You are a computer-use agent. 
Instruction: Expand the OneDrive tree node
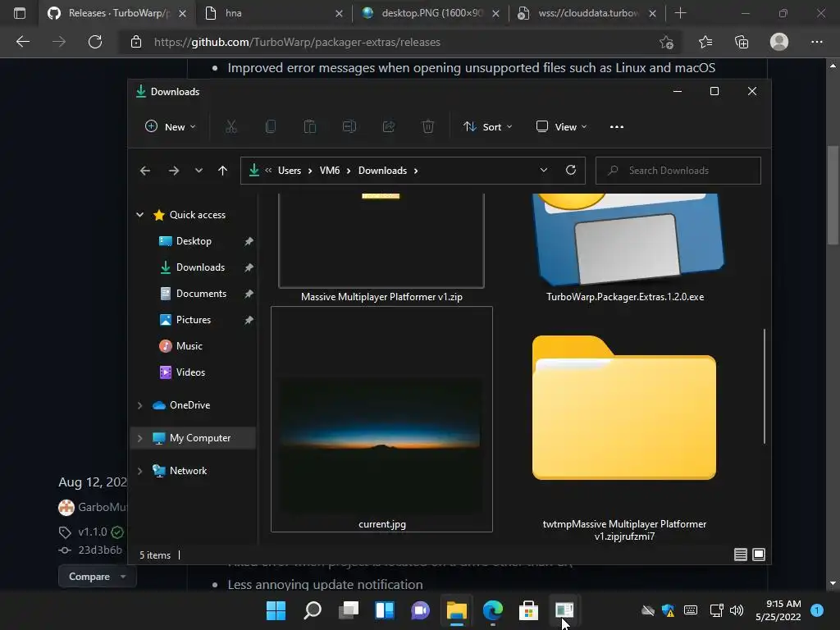click(x=139, y=405)
